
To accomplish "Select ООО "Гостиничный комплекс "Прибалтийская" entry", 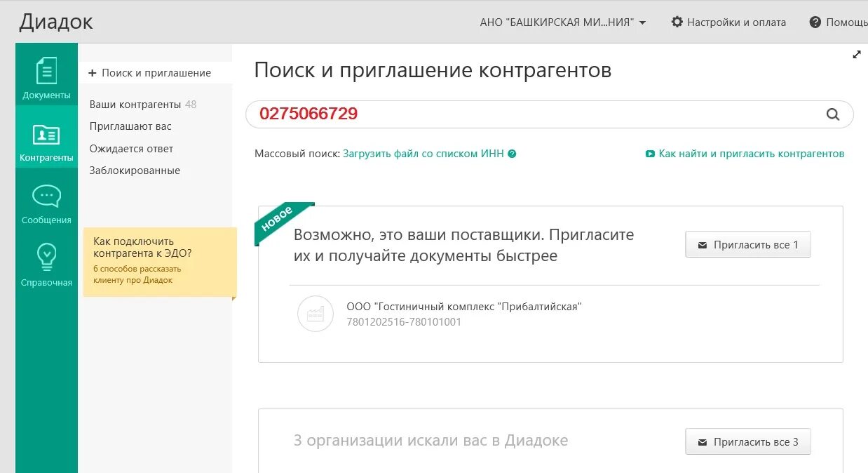I will tap(464, 307).
